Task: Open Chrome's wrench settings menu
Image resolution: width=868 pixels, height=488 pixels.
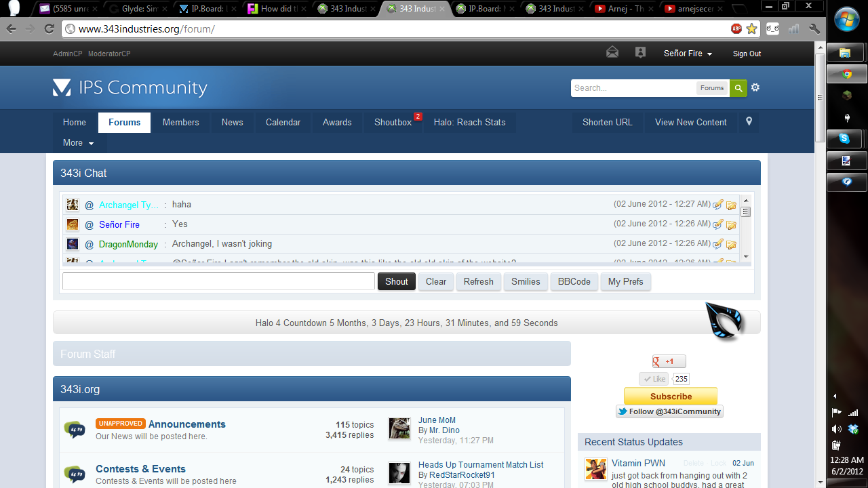Action: point(814,28)
